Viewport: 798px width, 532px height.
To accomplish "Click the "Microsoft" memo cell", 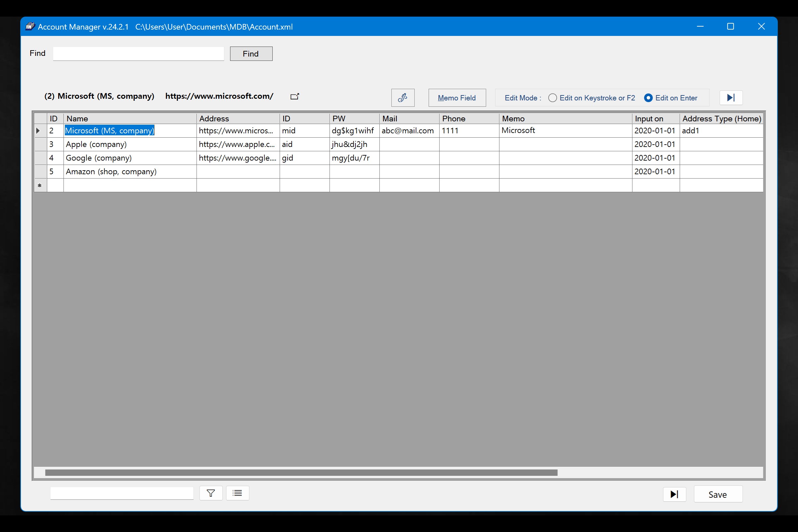I will point(566,131).
